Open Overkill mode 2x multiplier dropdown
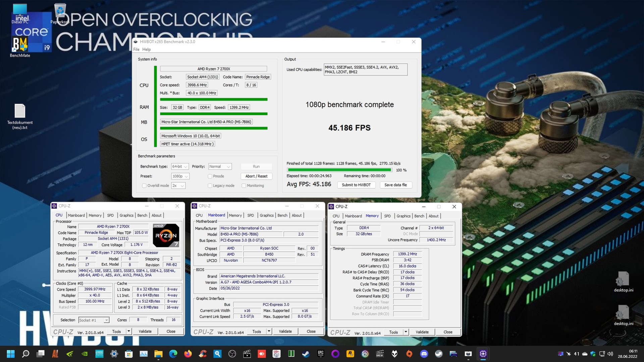Screen dimensions: 644x362 [x=178, y=186]
